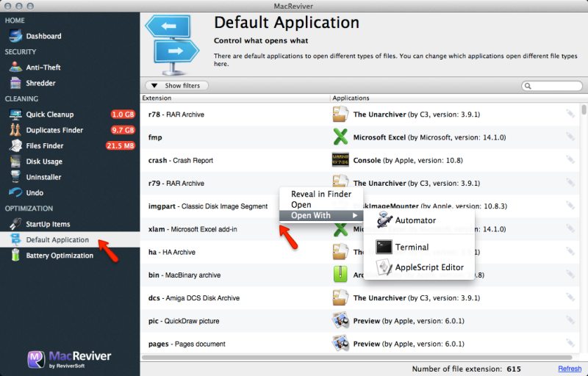Click the Preview icon in pages row

pos(340,344)
